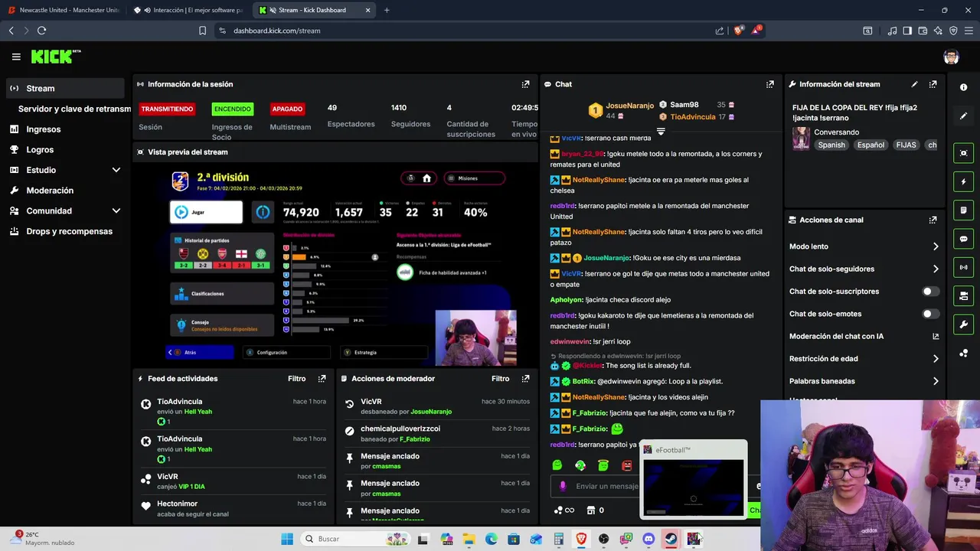The image size is (980, 551).
Task: Expand the Estudio sidebar section
Action: click(x=116, y=170)
